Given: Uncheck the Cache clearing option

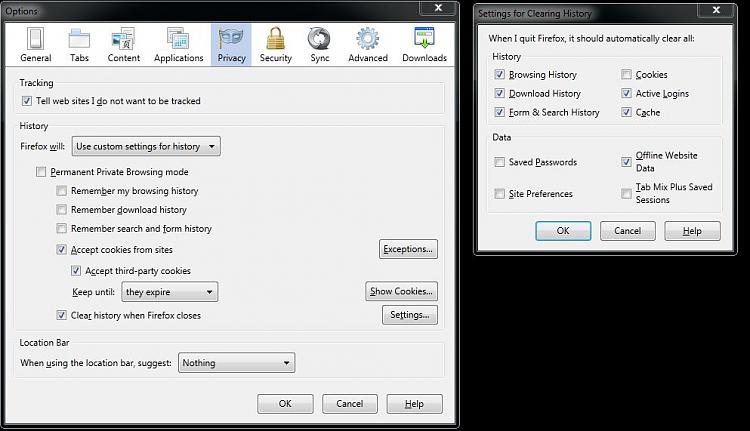Looking at the screenshot, I should (626, 112).
